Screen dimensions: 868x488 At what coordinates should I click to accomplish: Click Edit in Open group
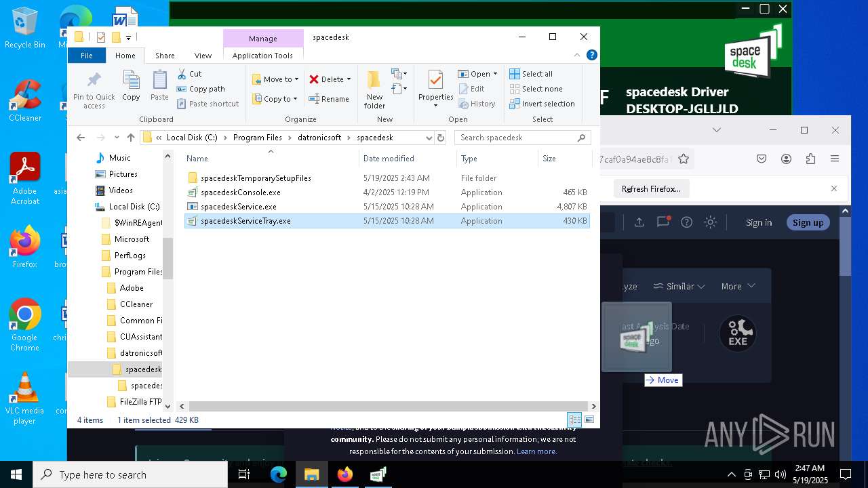click(x=471, y=89)
